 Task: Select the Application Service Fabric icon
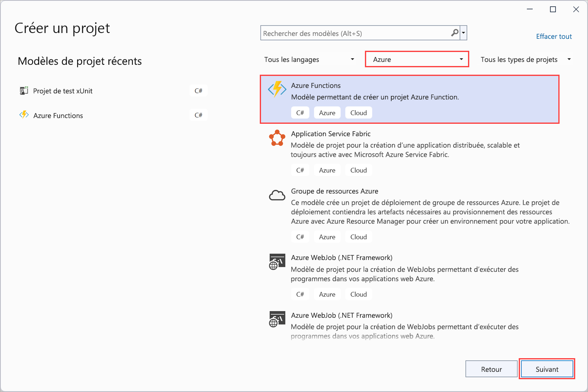tap(277, 138)
